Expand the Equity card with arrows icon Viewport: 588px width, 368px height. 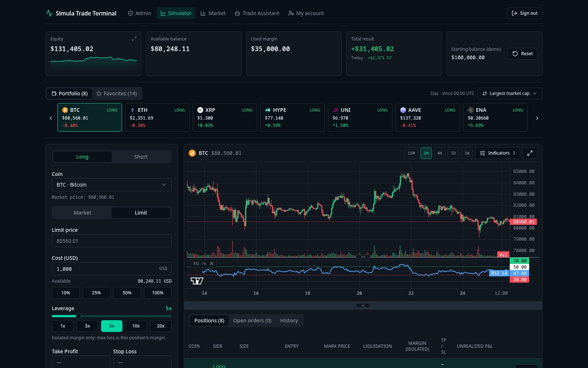pyautogui.click(x=134, y=39)
